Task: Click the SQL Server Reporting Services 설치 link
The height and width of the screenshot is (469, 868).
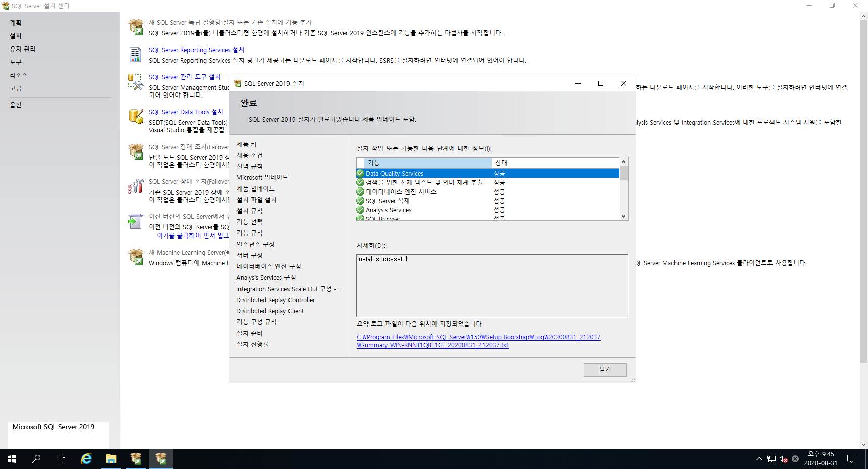Action: click(196, 50)
